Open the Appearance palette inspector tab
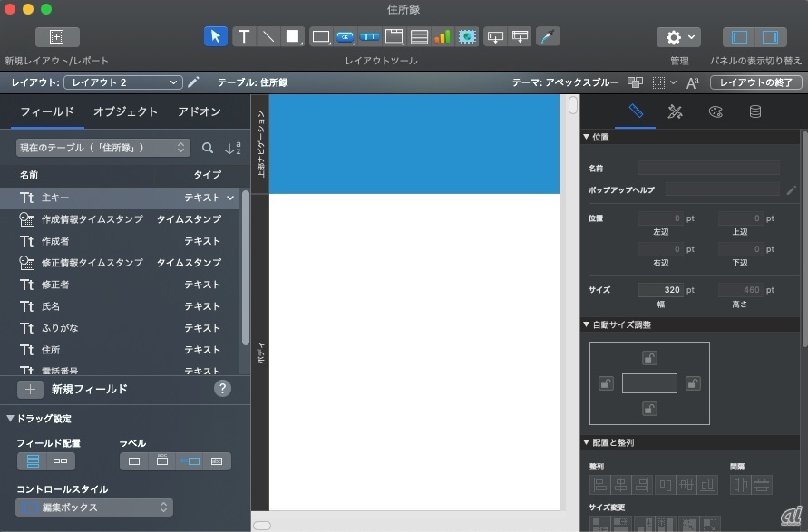Image resolution: width=808 pixels, height=532 pixels. click(716, 111)
